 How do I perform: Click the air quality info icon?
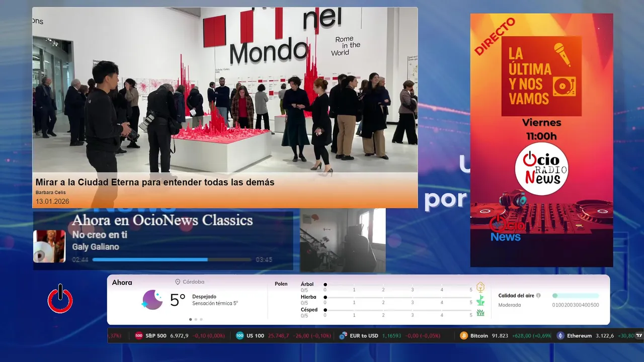[x=538, y=296]
